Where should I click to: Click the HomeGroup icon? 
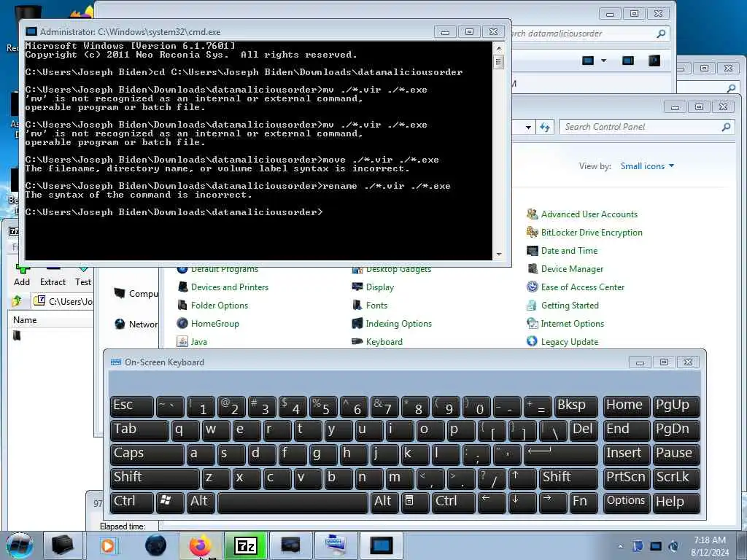[x=182, y=323]
